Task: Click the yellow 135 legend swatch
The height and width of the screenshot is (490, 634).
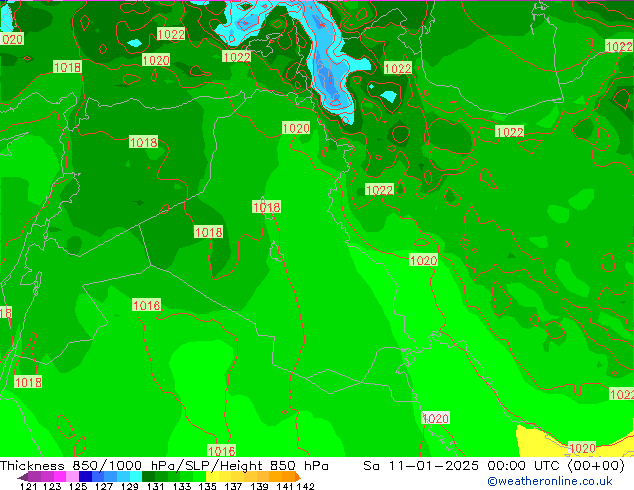Action: pos(212,477)
